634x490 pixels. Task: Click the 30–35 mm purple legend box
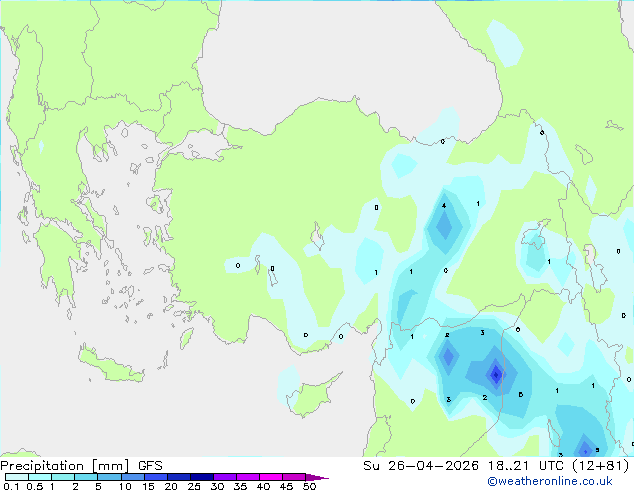(x=225, y=477)
